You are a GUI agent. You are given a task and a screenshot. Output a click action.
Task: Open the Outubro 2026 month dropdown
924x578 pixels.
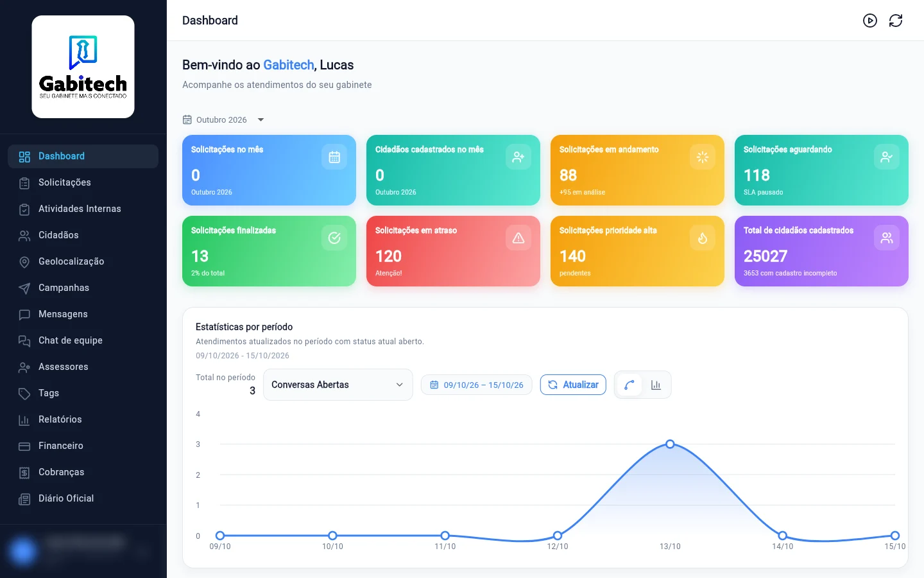tap(223, 119)
